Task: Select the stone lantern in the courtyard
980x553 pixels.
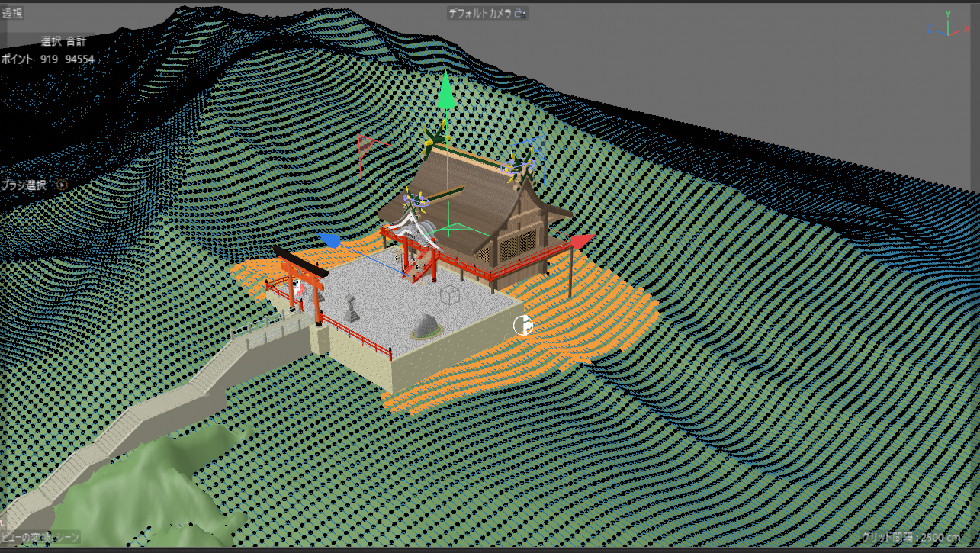Action: 350,309
